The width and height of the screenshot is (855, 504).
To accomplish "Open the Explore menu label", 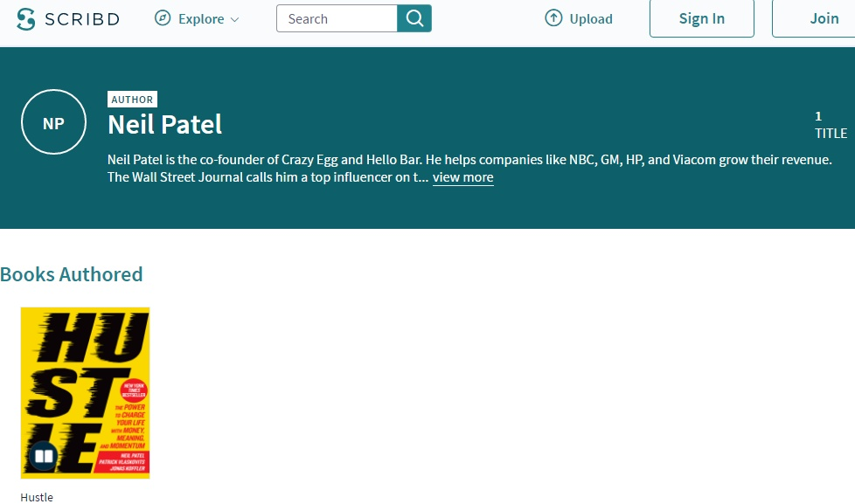I will 201,19.
